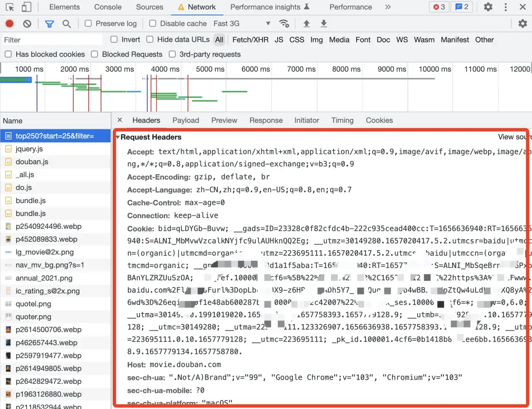Stop recording network log
Image resolution: width=532 pixels, height=409 pixels.
10,24
